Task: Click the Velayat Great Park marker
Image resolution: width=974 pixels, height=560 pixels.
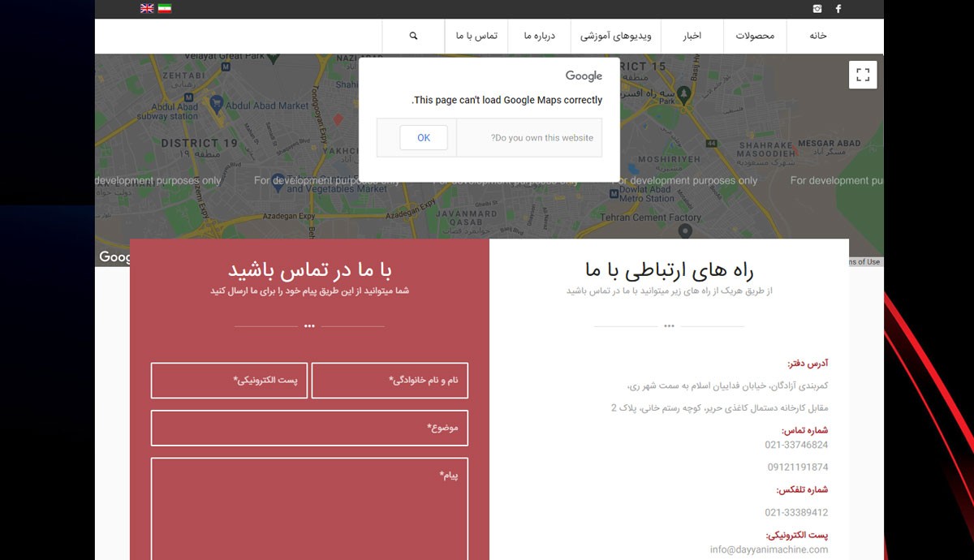Action: coord(274,60)
